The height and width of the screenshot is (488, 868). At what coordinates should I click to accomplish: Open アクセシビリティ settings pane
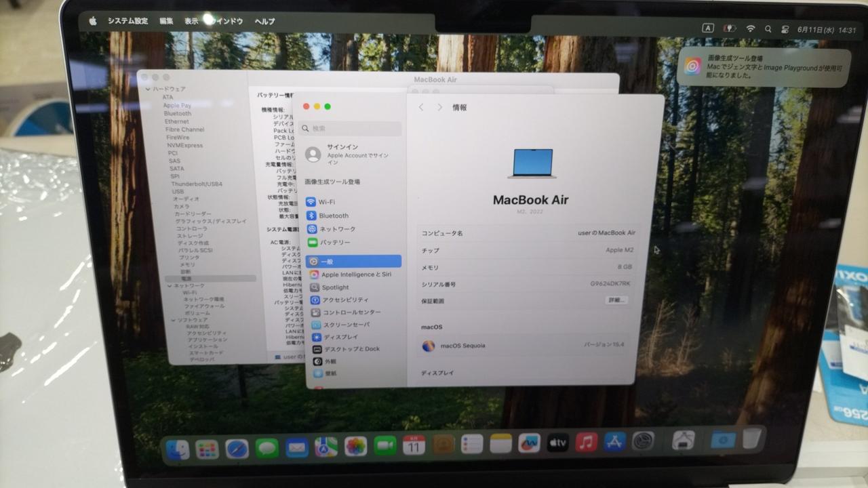pos(344,300)
